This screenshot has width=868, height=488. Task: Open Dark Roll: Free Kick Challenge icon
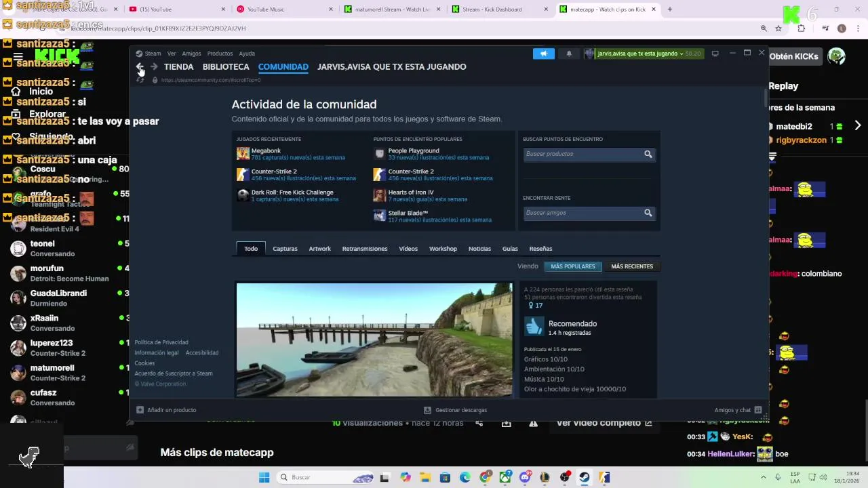pos(243,195)
